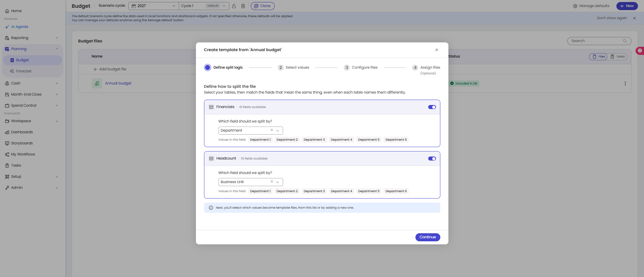Toggle off the Headcount table switch

(x=432, y=159)
